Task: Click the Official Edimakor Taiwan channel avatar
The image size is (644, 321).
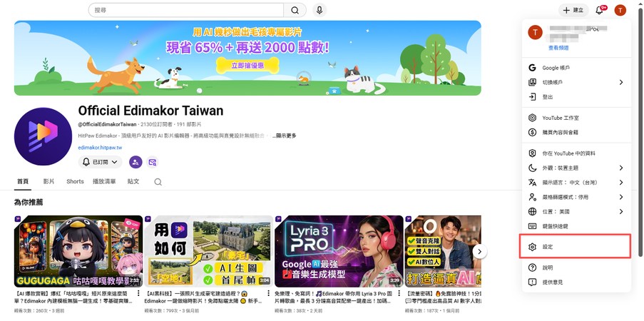Action: coord(43,136)
